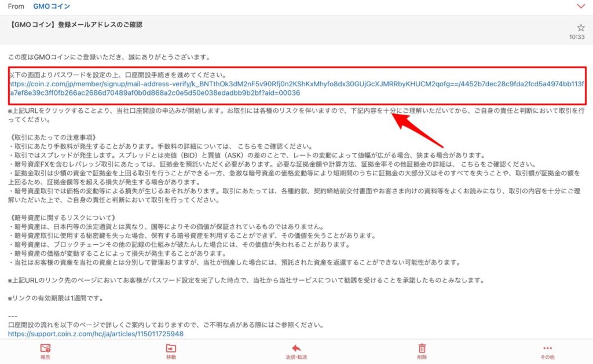593x364 pixels.
Task: Open the その他 three-dots menu
Action: [x=548, y=348]
